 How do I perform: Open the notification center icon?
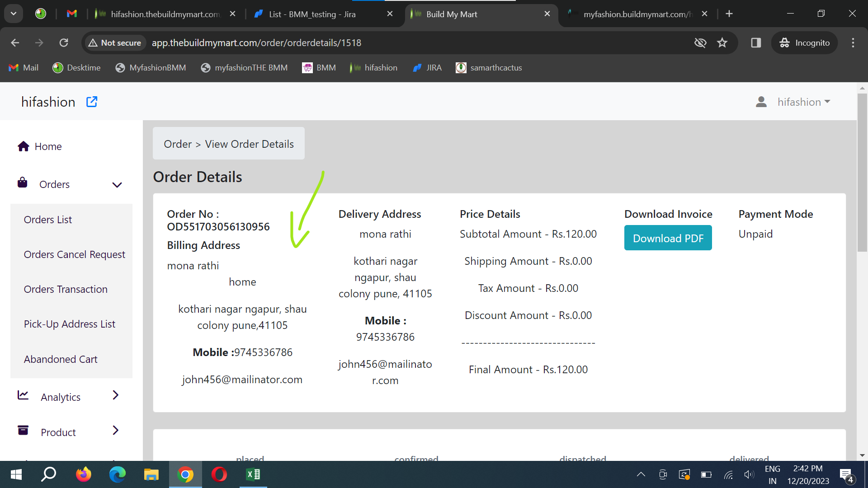(847, 475)
